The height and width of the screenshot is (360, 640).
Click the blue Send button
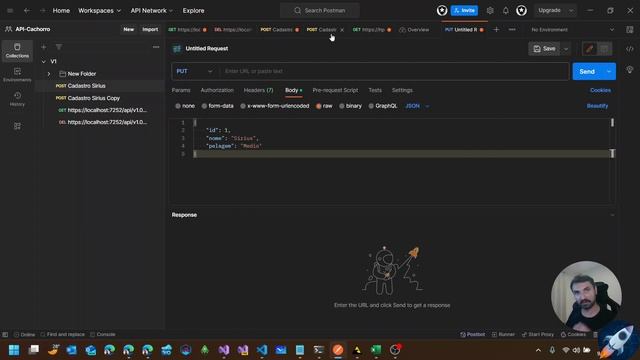tap(587, 71)
